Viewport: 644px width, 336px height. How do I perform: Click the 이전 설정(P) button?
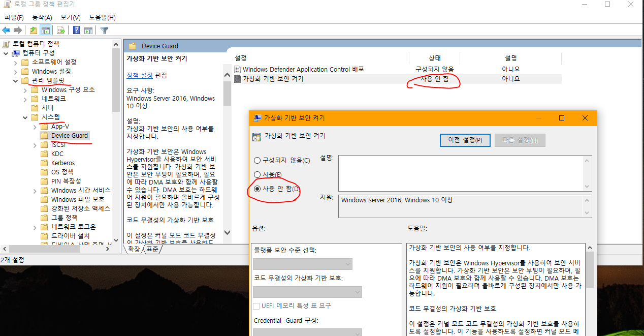pos(465,140)
